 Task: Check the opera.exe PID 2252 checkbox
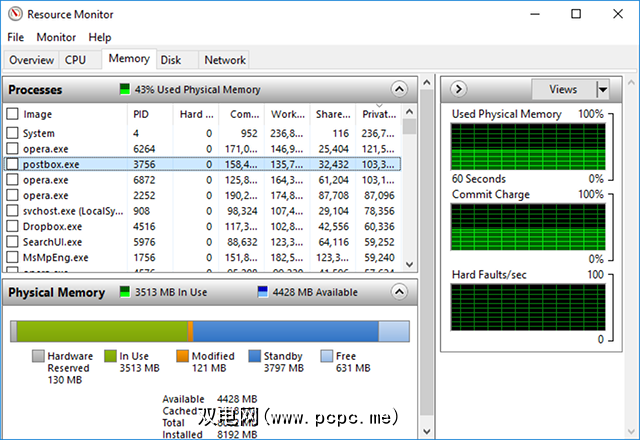13,195
